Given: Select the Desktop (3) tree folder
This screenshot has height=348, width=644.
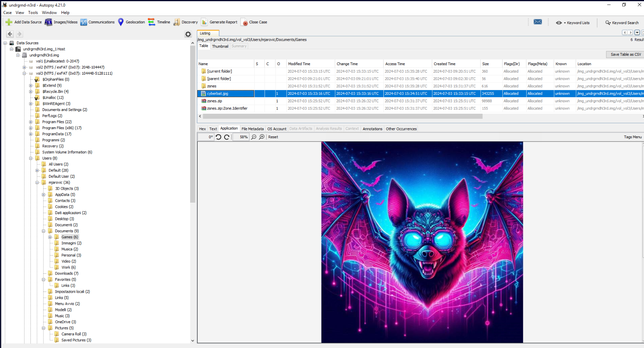Looking at the screenshot, I should click(x=64, y=219).
